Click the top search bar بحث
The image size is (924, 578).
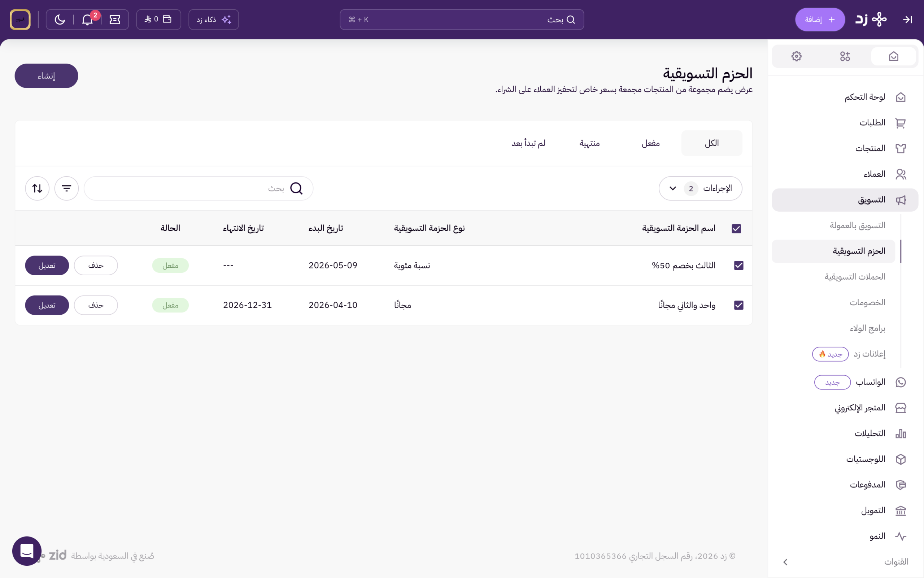(462, 20)
